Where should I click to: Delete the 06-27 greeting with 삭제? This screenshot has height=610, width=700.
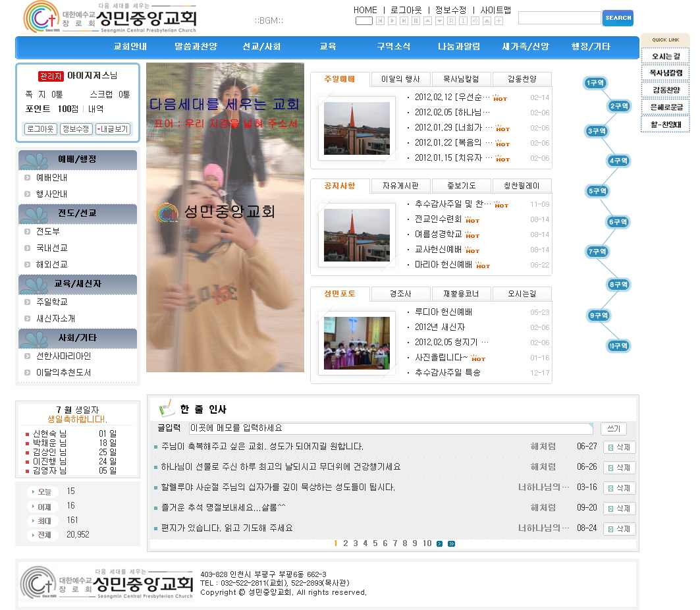pos(619,447)
